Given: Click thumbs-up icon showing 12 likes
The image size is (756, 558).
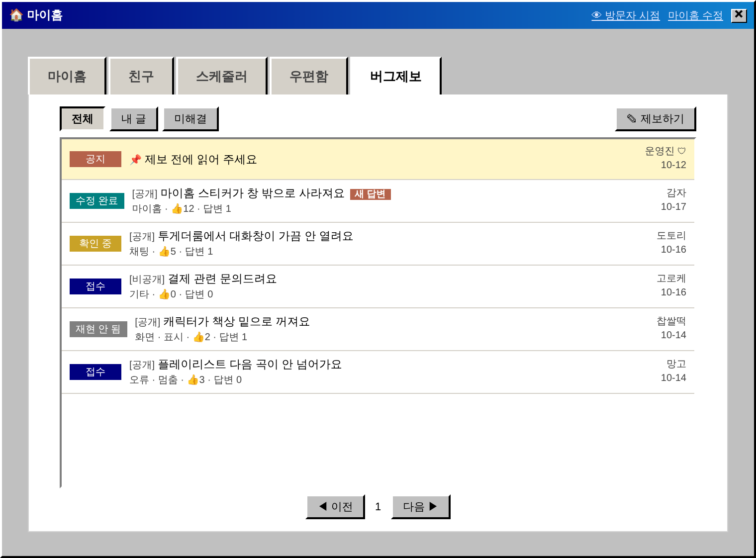Looking at the screenshot, I should (177, 208).
